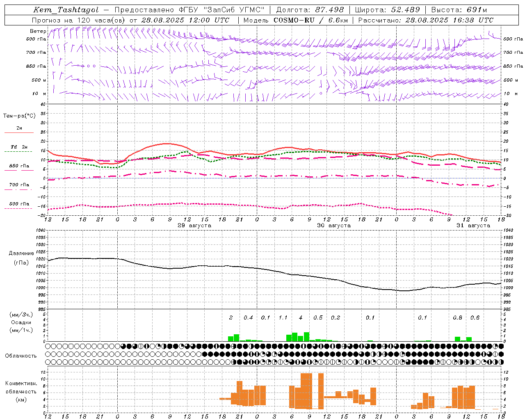The image size is (525, 420).
Task: Click the 'Облачность' cloud cover label
Action: pyautogui.click(x=21, y=356)
